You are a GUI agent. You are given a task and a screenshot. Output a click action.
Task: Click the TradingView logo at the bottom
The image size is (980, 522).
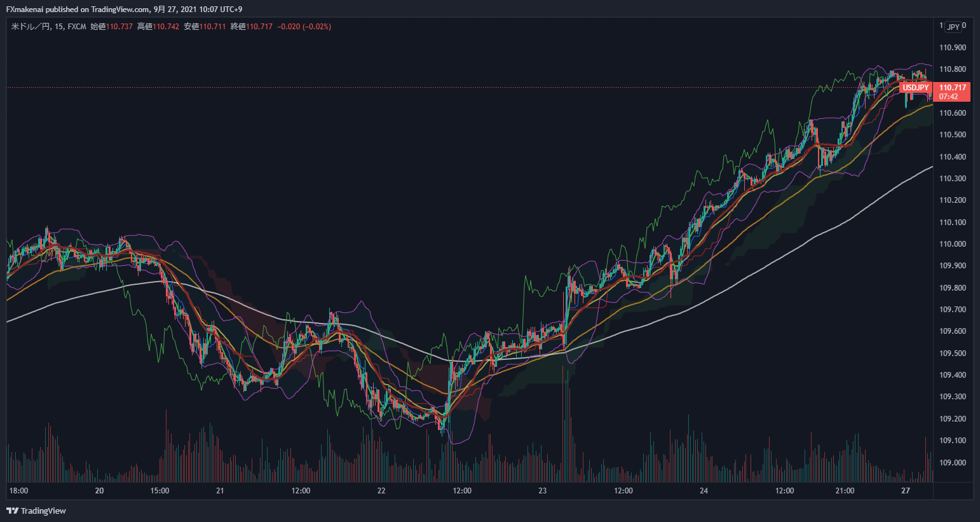(x=36, y=511)
